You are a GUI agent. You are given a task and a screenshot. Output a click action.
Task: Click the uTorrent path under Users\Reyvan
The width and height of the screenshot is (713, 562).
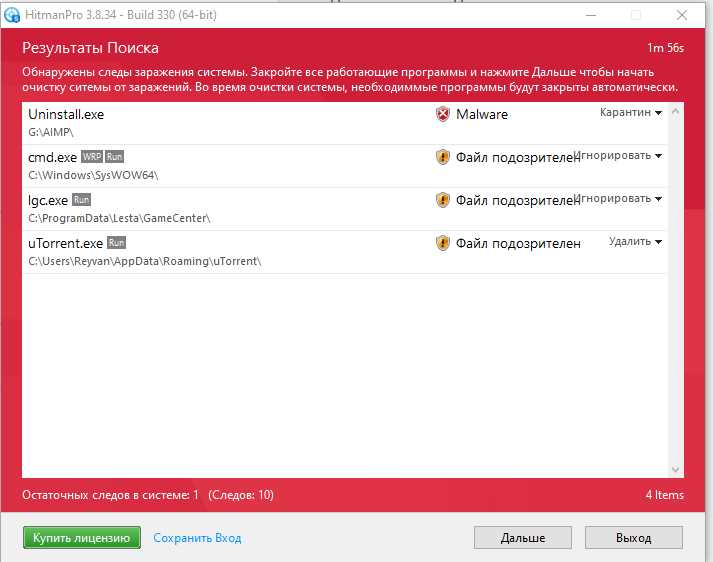tap(145, 261)
